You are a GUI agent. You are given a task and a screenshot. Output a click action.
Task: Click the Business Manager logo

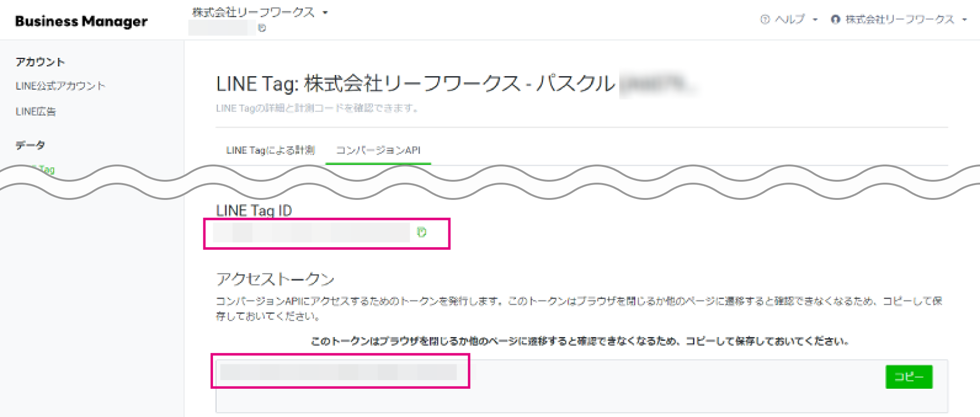pyautogui.click(x=81, y=22)
